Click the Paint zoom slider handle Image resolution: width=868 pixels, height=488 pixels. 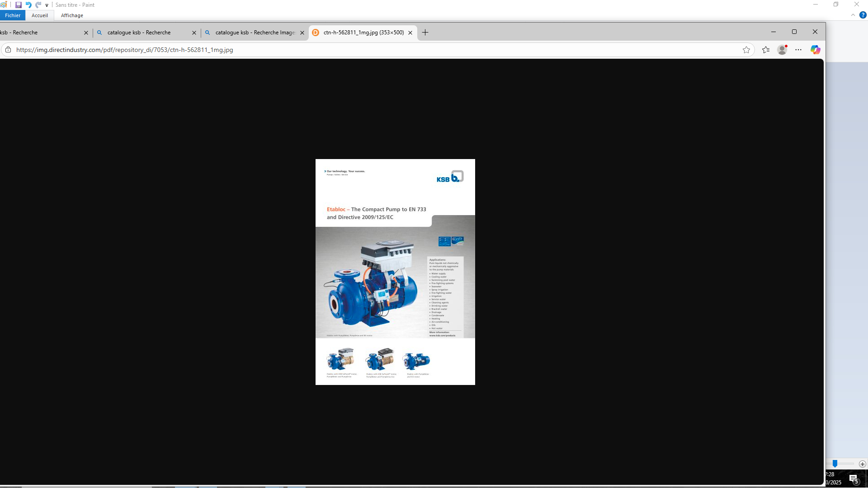point(835,464)
